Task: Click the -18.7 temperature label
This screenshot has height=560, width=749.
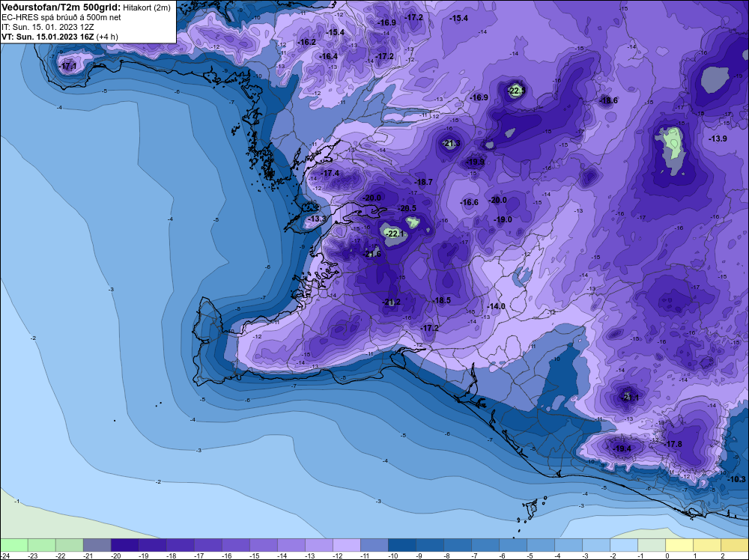Action: point(423,182)
